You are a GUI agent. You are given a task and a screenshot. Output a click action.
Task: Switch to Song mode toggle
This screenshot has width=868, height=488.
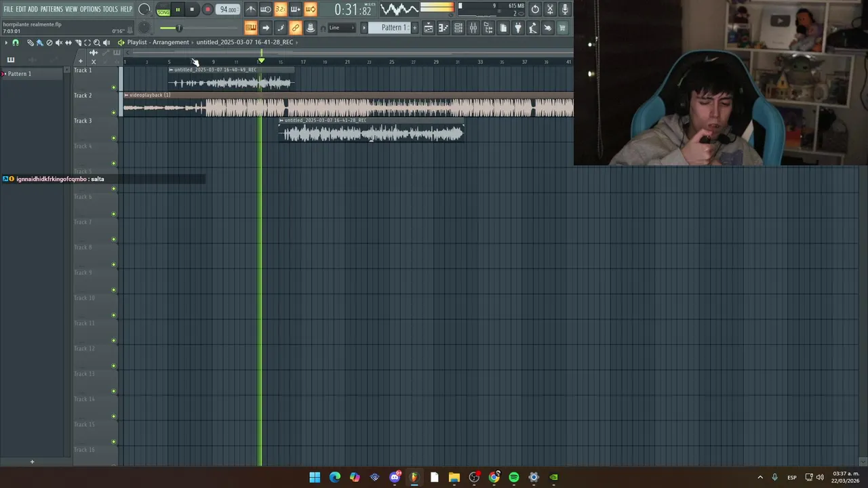163,12
